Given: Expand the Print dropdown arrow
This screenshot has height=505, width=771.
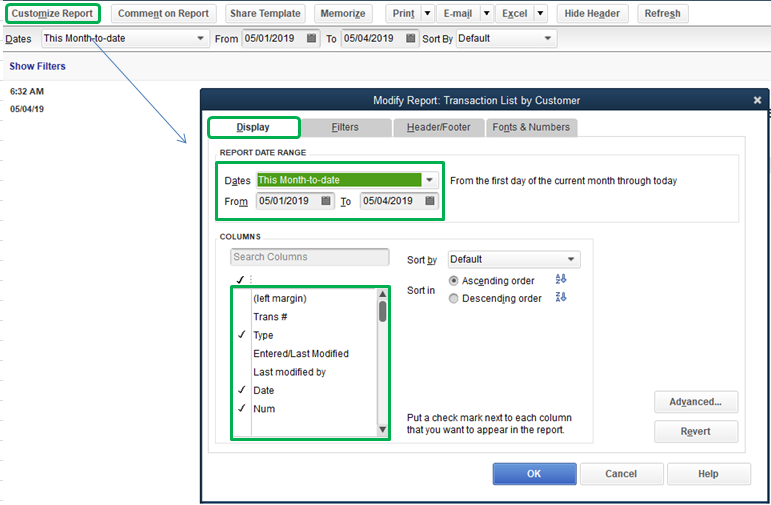Looking at the screenshot, I should point(427,13).
